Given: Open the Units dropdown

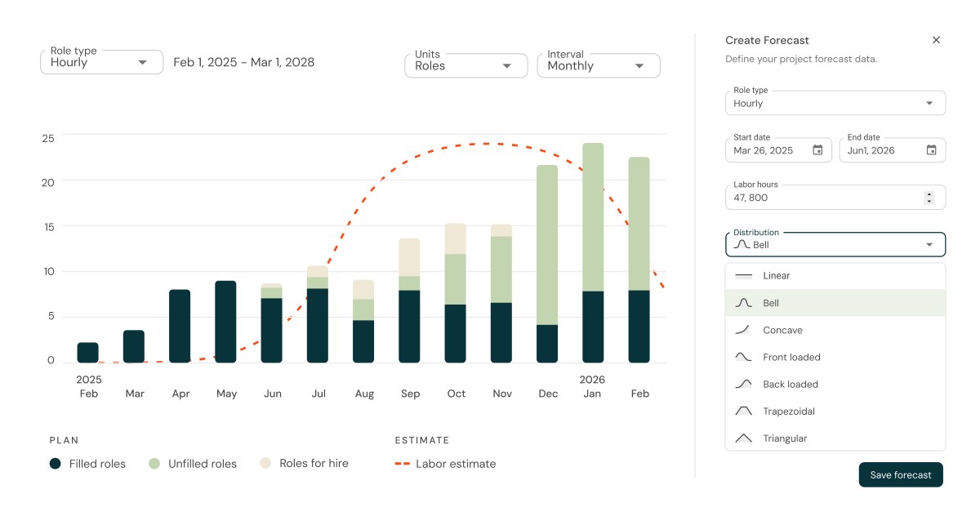Looking at the screenshot, I should coord(466,65).
